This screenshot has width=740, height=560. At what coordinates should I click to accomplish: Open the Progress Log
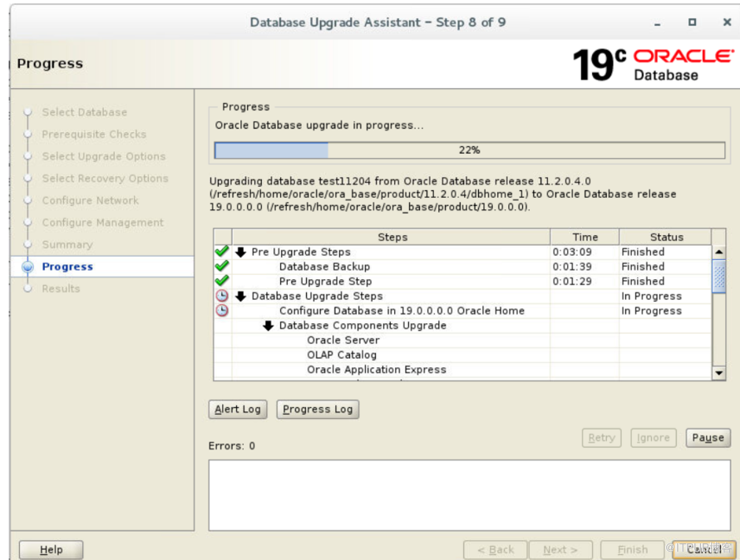pyautogui.click(x=318, y=409)
